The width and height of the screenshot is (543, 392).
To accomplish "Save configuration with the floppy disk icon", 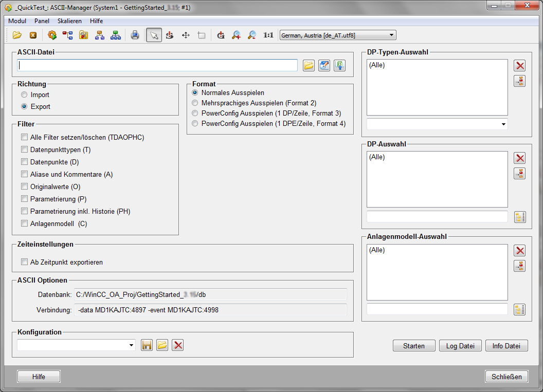I will coord(147,345).
